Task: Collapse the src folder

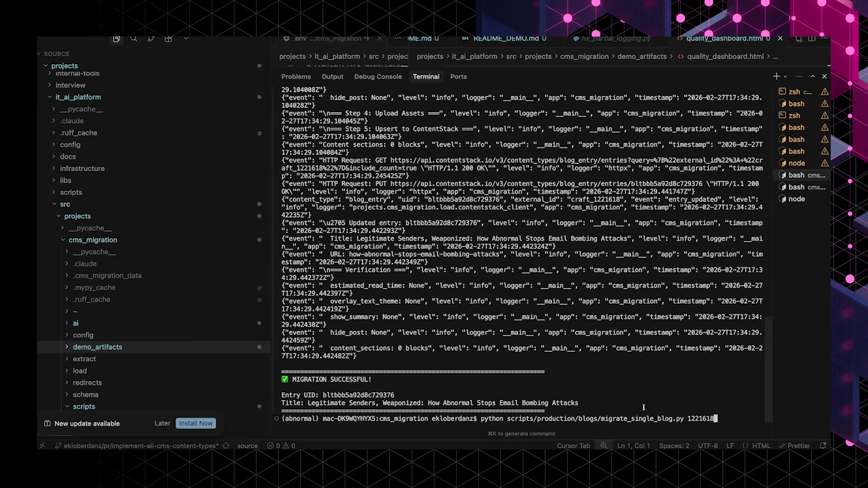Action: (x=65, y=204)
